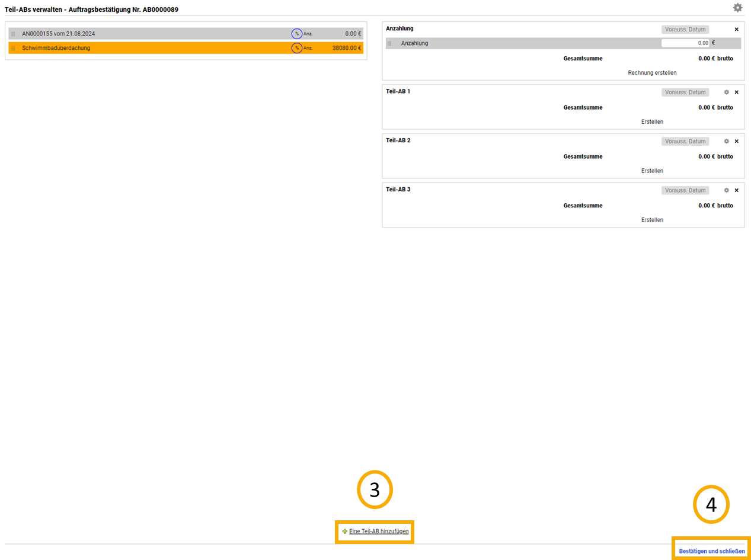
Task: Delete Teil-AB 2 using X icon
Action: coord(737,142)
